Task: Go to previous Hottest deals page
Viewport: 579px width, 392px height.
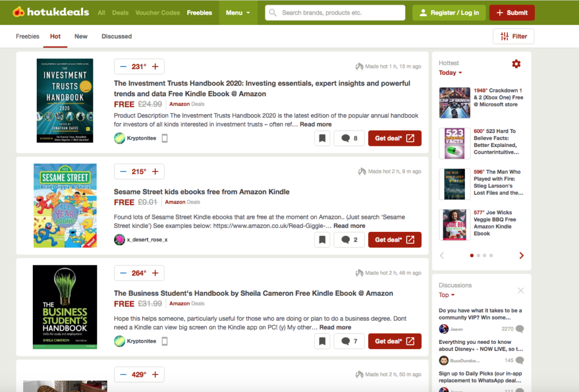Action: click(442, 256)
